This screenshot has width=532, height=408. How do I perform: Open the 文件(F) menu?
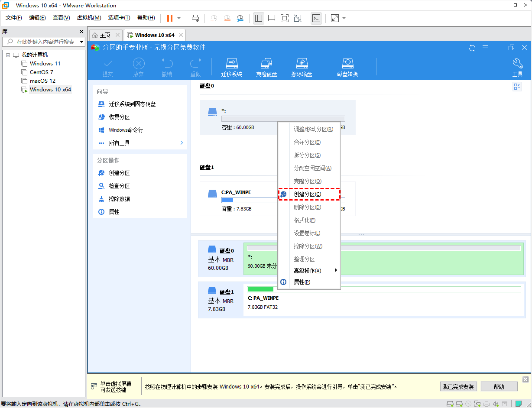tap(14, 18)
